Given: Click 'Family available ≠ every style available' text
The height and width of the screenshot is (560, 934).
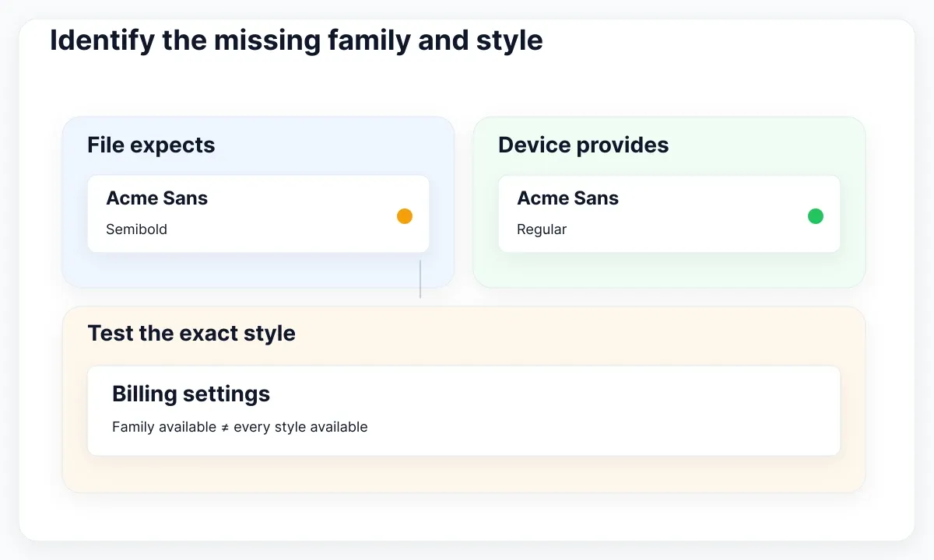Looking at the screenshot, I should pos(240,427).
